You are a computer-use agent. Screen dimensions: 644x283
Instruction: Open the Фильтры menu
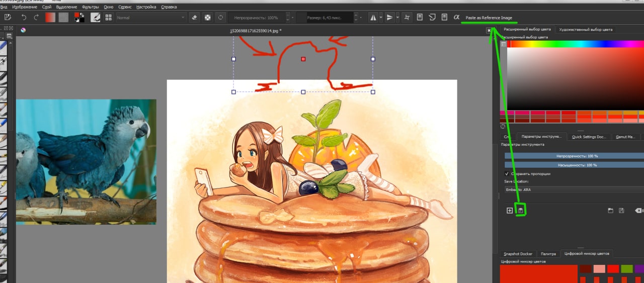pyautogui.click(x=90, y=7)
